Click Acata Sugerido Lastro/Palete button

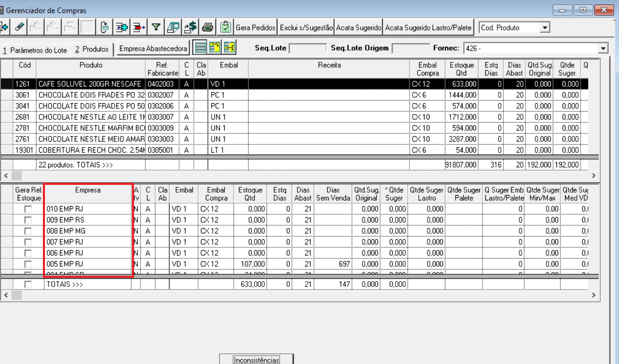coord(428,27)
